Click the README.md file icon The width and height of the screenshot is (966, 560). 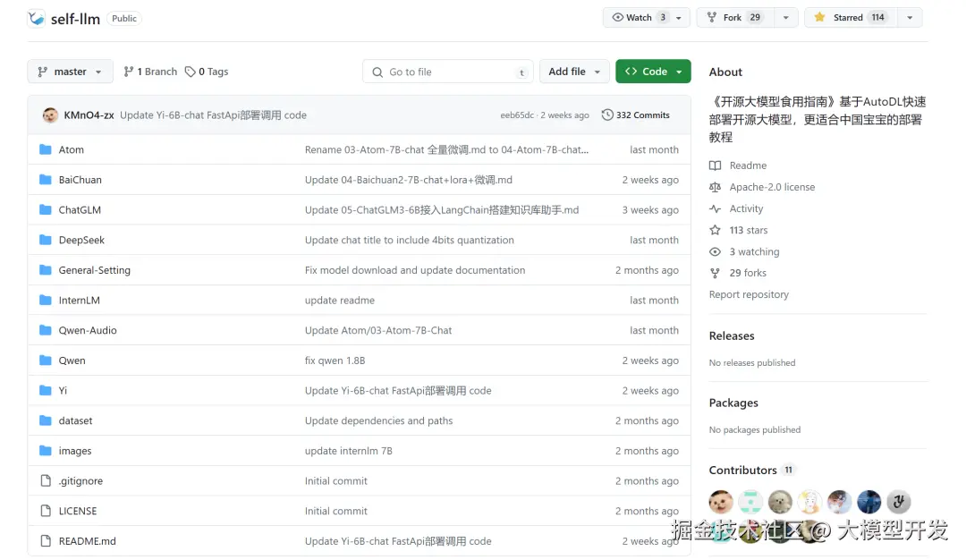click(x=45, y=541)
